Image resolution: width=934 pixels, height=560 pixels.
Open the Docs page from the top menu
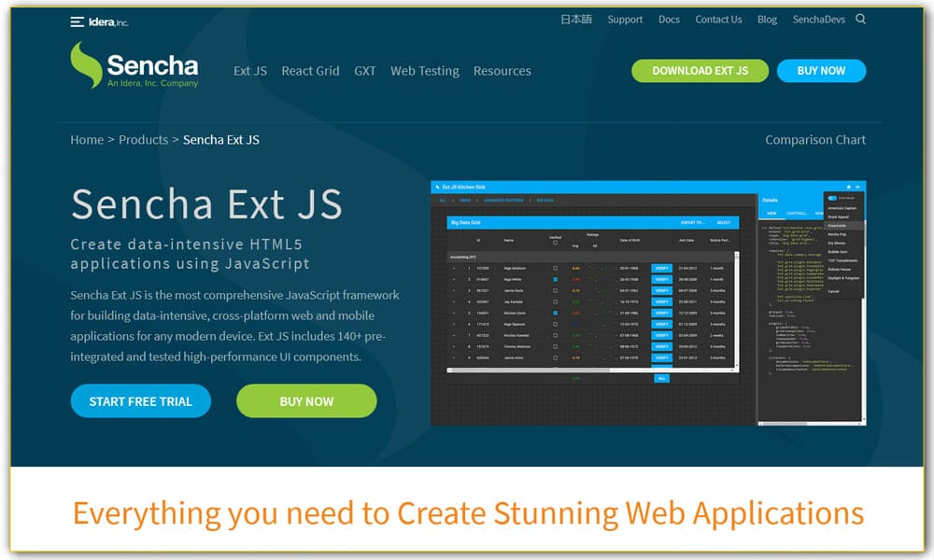pos(669,19)
